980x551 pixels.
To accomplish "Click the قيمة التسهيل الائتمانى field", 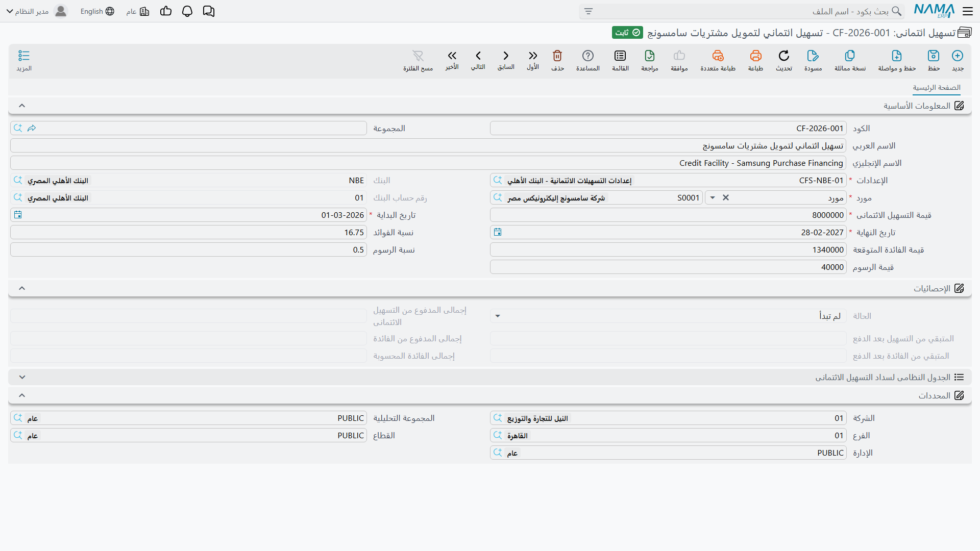I will click(x=668, y=215).
